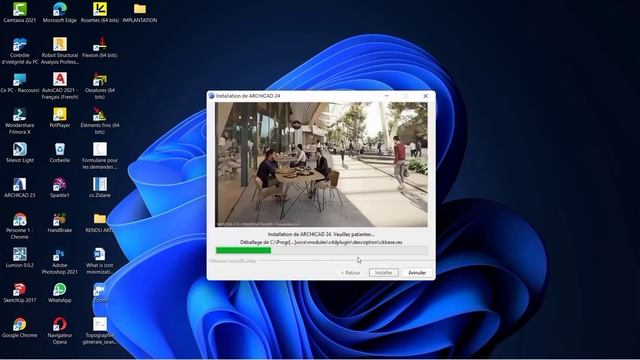Screen dimensions: 640x360
Task: Click the Éléments finis (64 bits) icon
Action: (100, 121)
